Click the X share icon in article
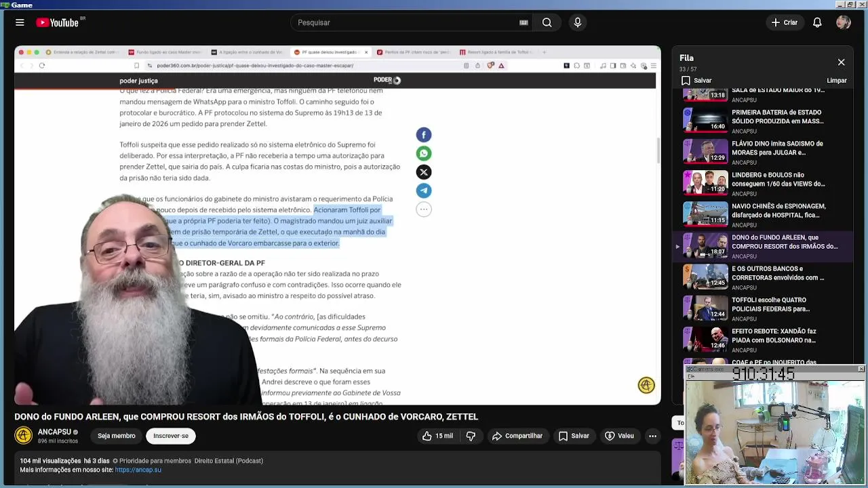Screen dimensions: 868x488 pyautogui.click(x=424, y=172)
